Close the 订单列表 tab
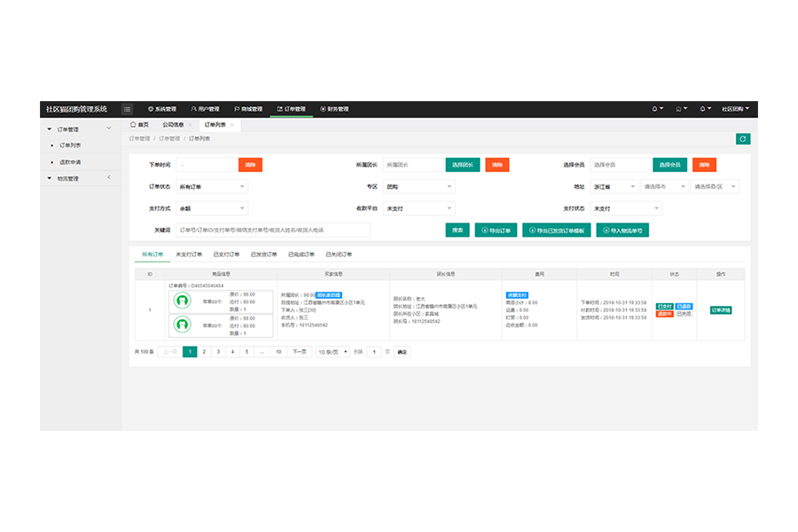798x532 pixels. 232,125
